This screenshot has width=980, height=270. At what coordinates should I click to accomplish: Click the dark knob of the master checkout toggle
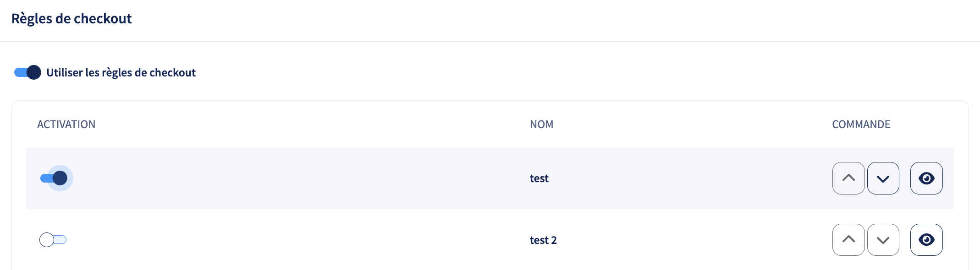[x=34, y=72]
